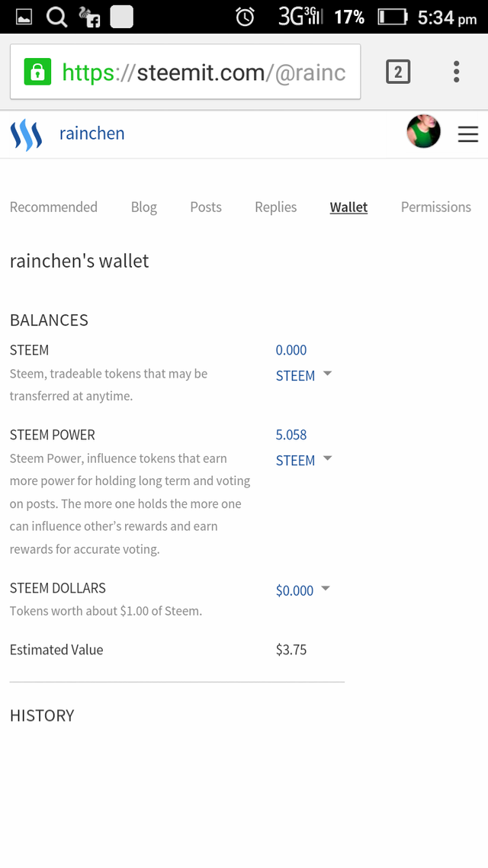Switch to the Blog tab

[143, 207]
